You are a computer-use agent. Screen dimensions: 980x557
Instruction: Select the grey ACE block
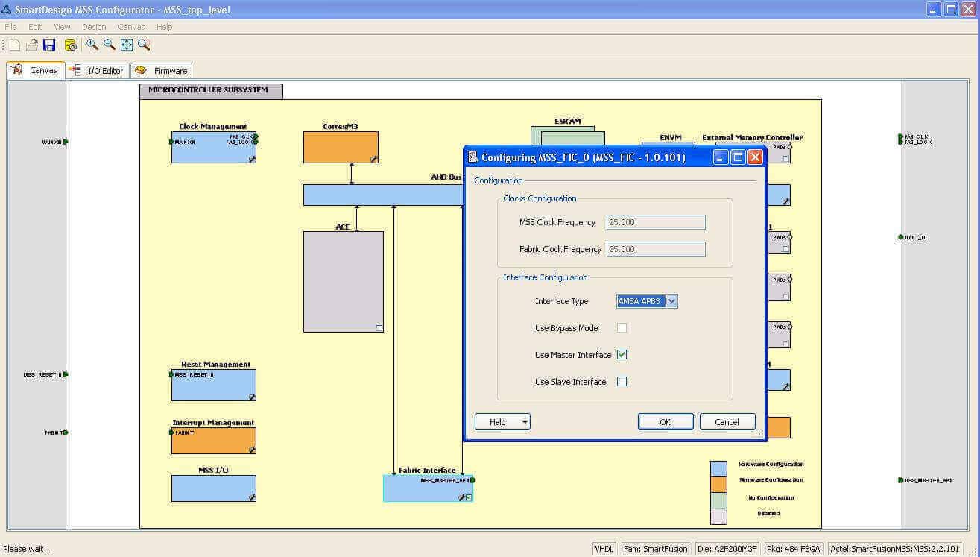coord(344,282)
